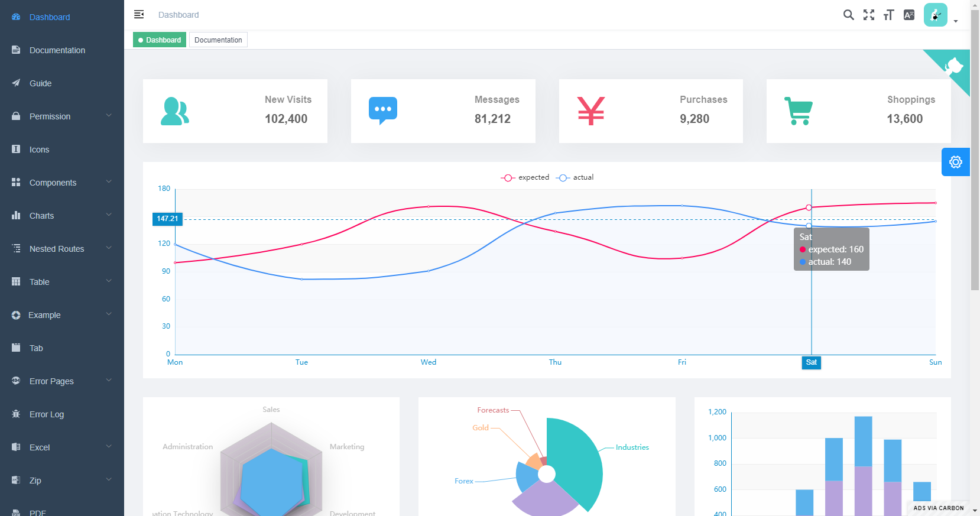Image resolution: width=980 pixels, height=516 pixels.
Task: Open the header search icon
Action: pyautogui.click(x=848, y=15)
